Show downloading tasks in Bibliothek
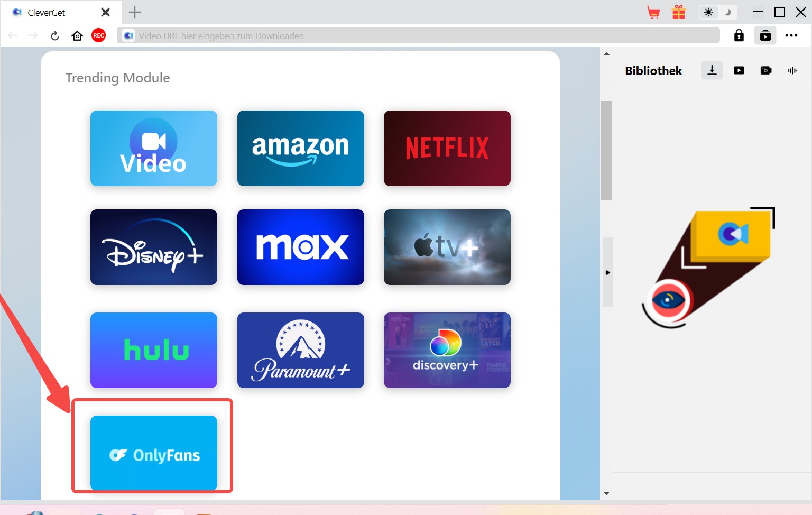The height and width of the screenshot is (515, 812). coord(712,70)
